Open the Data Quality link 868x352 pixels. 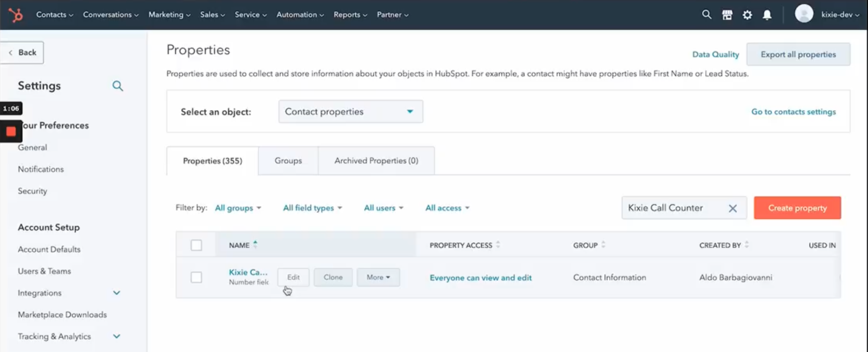coord(715,55)
